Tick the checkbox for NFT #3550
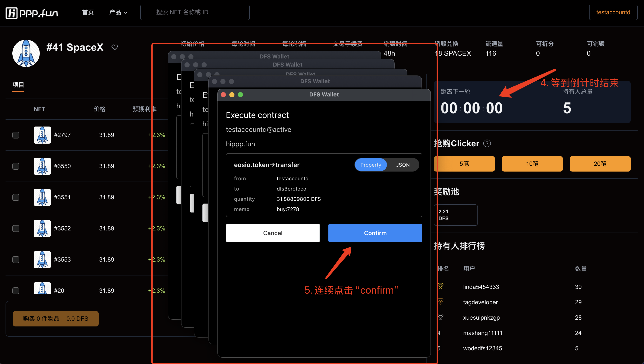 click(16, 166)
